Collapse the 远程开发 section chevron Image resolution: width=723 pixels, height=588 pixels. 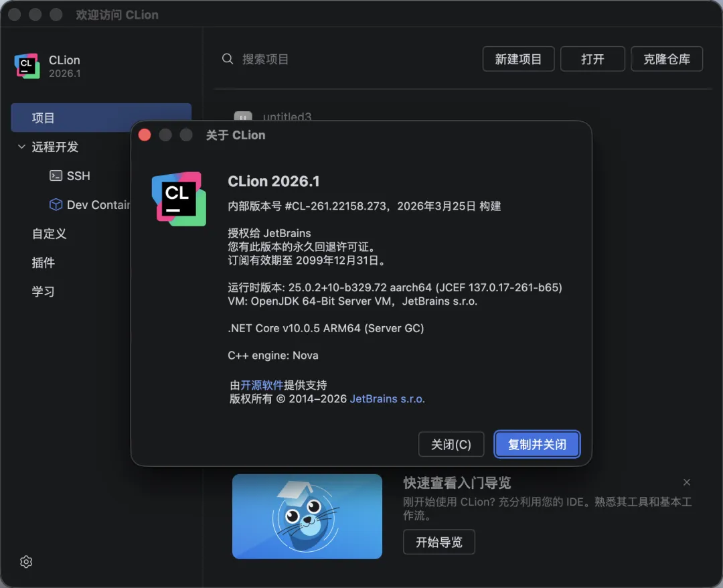tap(21, 147)
